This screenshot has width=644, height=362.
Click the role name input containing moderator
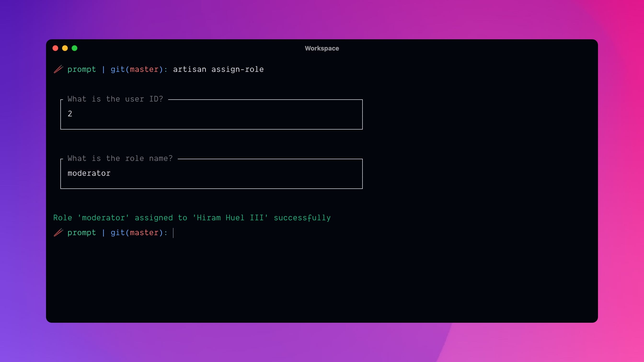point(211,174)
